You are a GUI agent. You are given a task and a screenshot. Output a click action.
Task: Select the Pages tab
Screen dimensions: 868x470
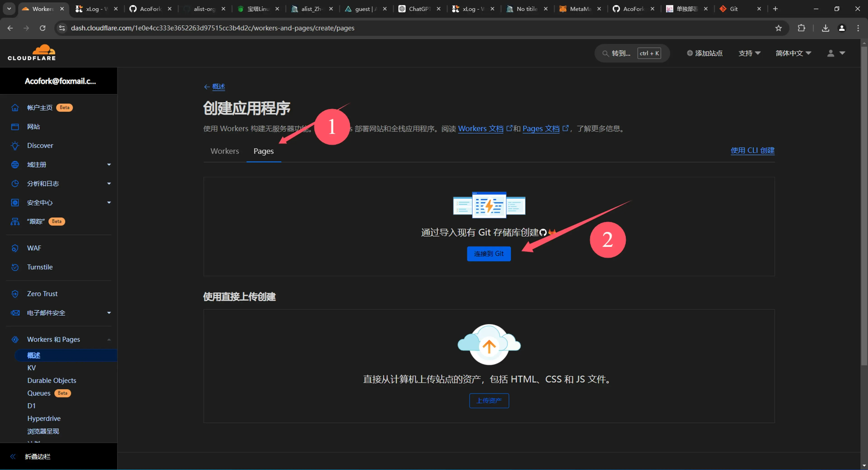[264, 151]
